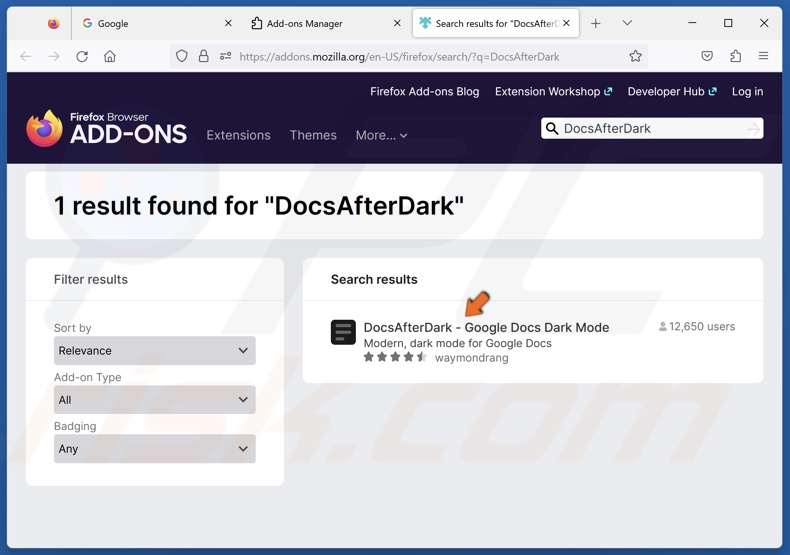Reload the current page
790x555 pixels.
pyautogui.click(x=82, y=56)
